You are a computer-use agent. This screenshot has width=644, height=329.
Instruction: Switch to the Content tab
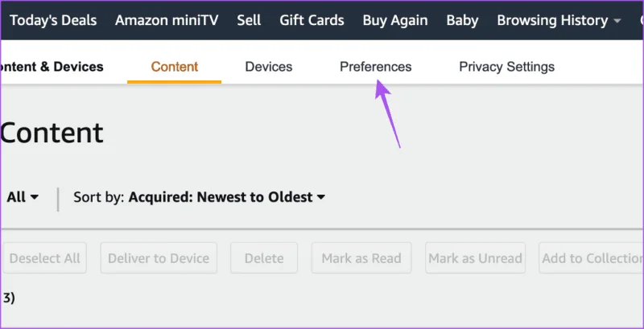click(175, 67)
